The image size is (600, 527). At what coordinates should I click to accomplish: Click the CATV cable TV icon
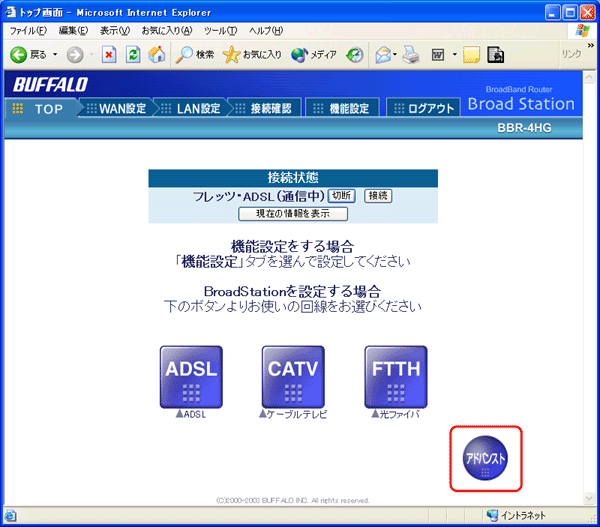tap(293, 377)
